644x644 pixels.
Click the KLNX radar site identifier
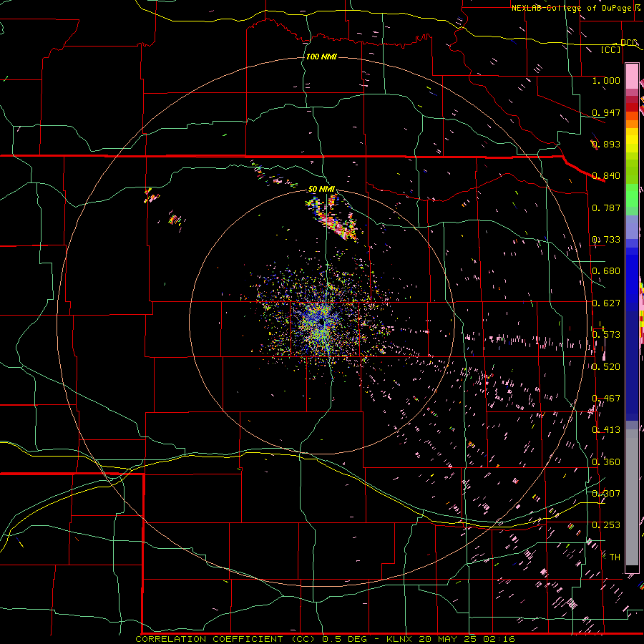tap(399, 639)
